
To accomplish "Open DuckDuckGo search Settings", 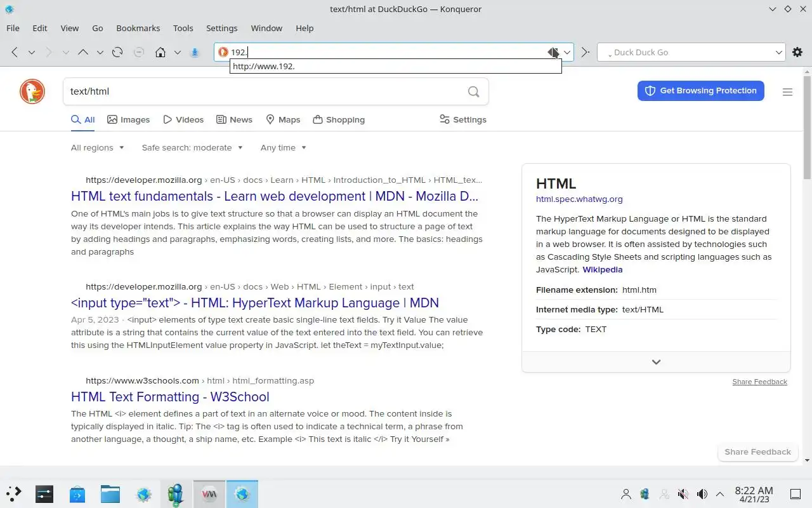I will pyautogui.click(x=463, y=119).
